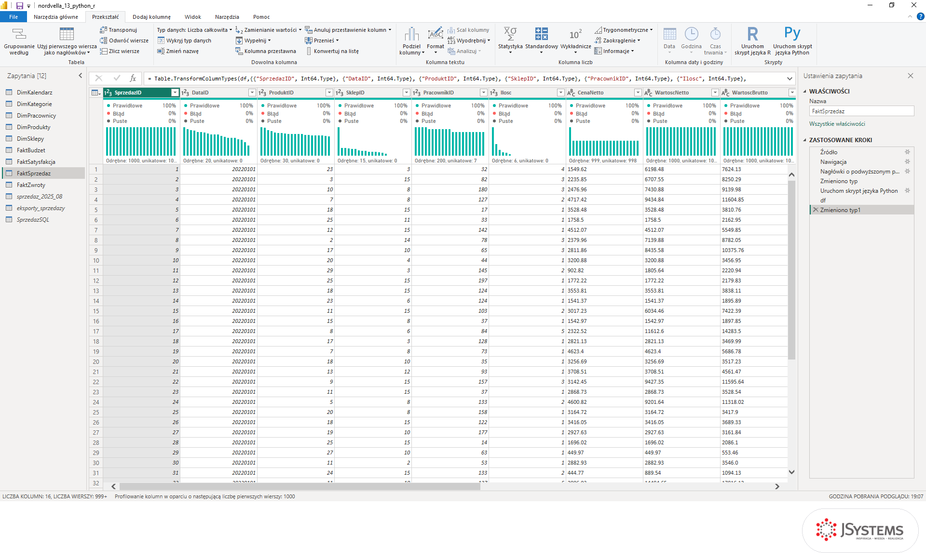This screenshot has width=926, height=560.
Task: Click Zlicz wiersze icon
Action: [103, 51]
